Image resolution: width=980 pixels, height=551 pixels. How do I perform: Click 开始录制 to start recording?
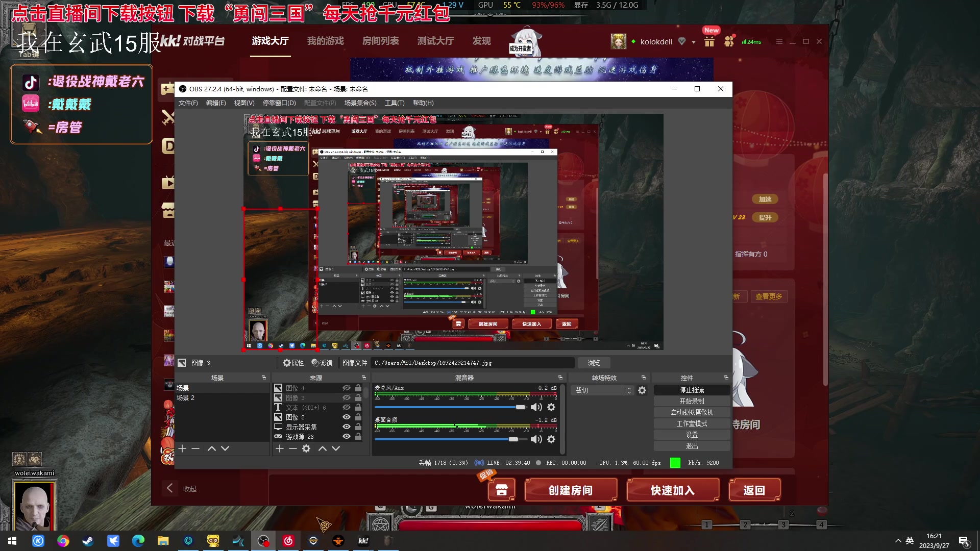[x=692, y=401]
